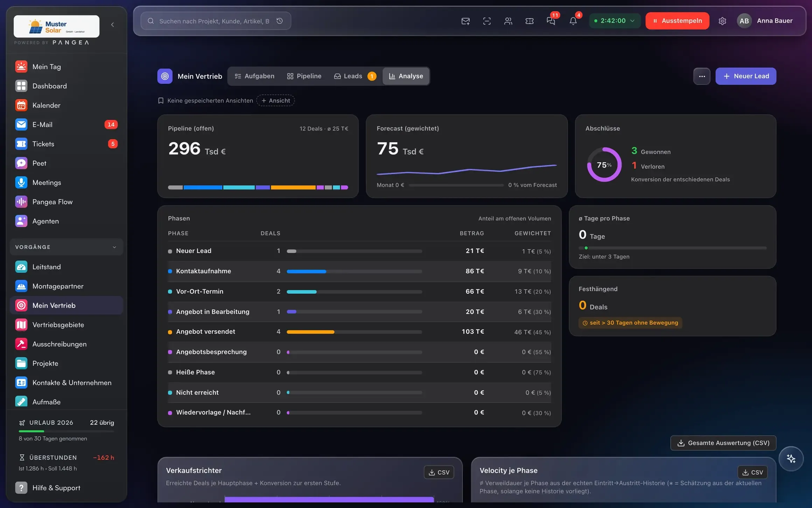Open Ausschreibungen in the sidebar

pyautogui.click(x=66, y=344)
